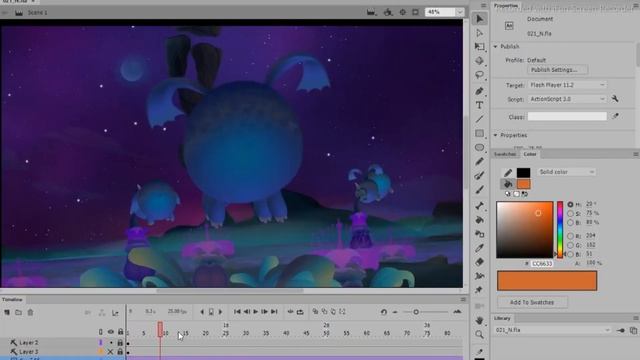Open the Library document dropdown

[553, 330]
